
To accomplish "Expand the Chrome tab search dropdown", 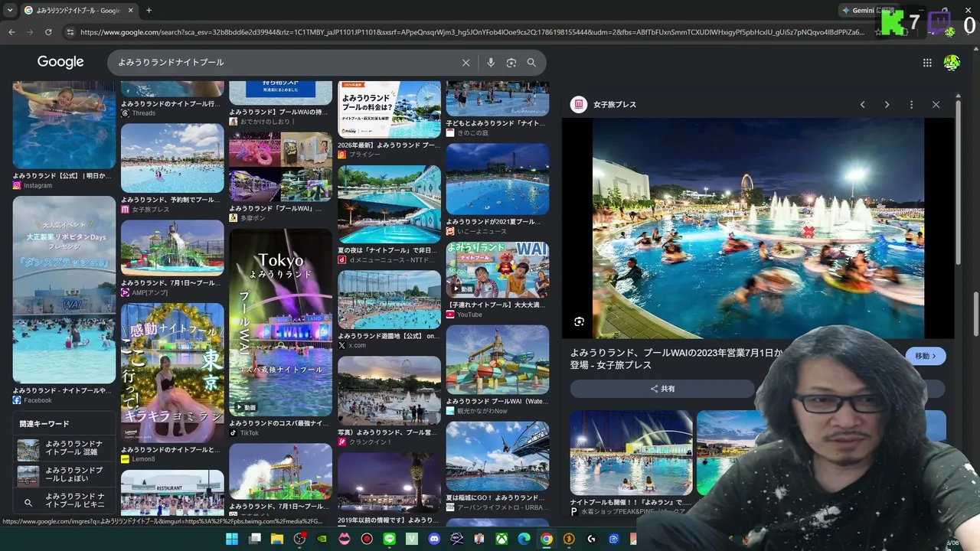I will pos(10,11).
